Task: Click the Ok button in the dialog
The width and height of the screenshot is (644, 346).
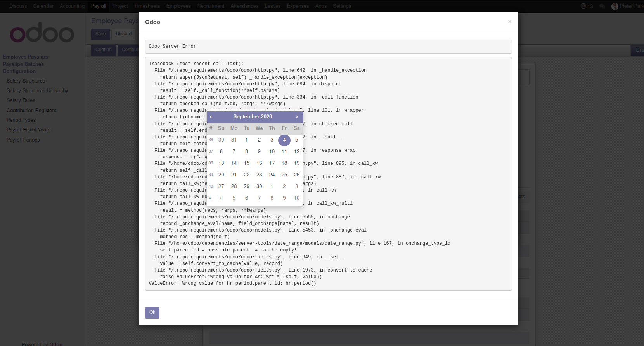Action: pos(152,313)
